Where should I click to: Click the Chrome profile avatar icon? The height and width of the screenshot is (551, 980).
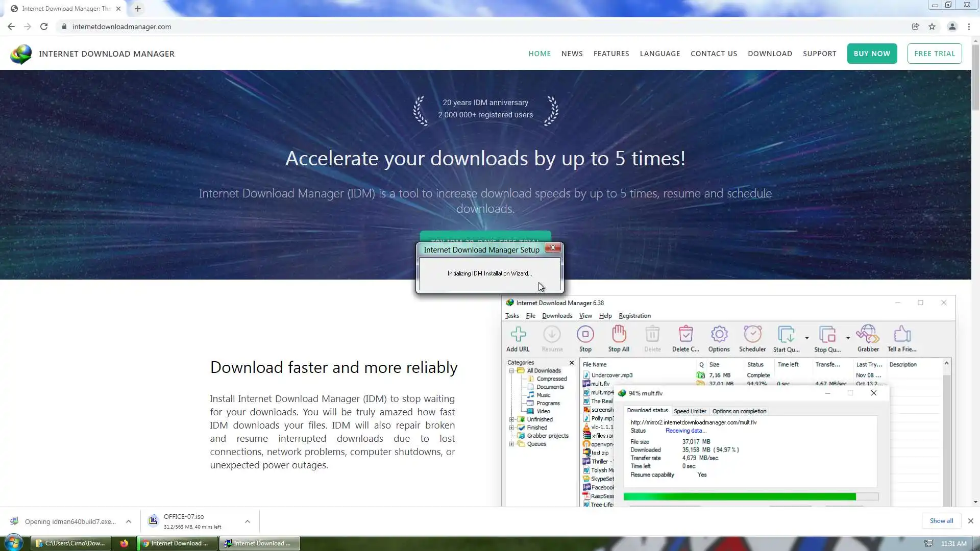coord(952,27)
